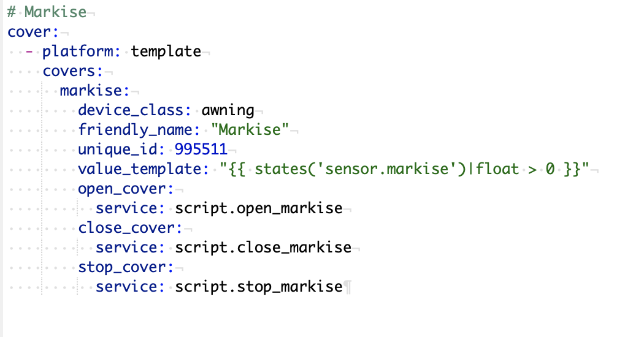644x337 pixels.
Task: Click the 'device_class:' key
Action: [x=135, y=110]
